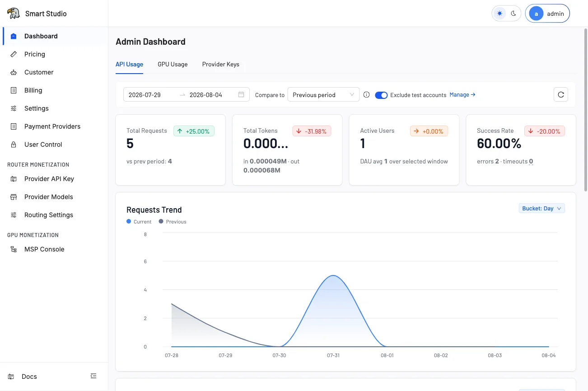588x391 pixels.
Task: Switch to light theme sun icon
Action: pos(499,14)
